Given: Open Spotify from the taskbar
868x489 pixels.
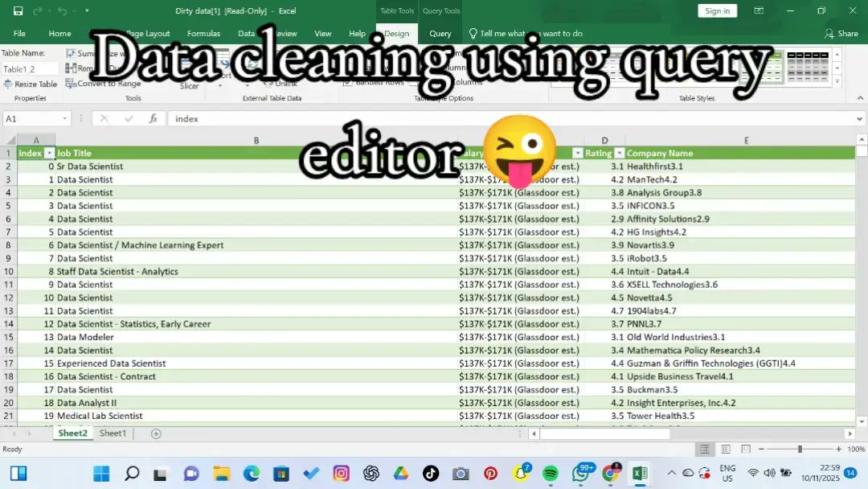Looking at the screenshot, I should [551, 474].
